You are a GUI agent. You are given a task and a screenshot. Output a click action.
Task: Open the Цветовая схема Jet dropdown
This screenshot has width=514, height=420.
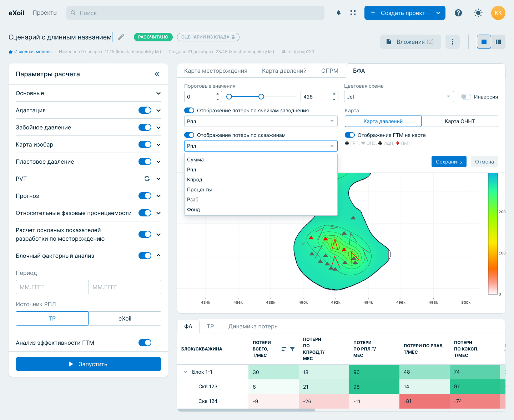click(x=399, y=97)
